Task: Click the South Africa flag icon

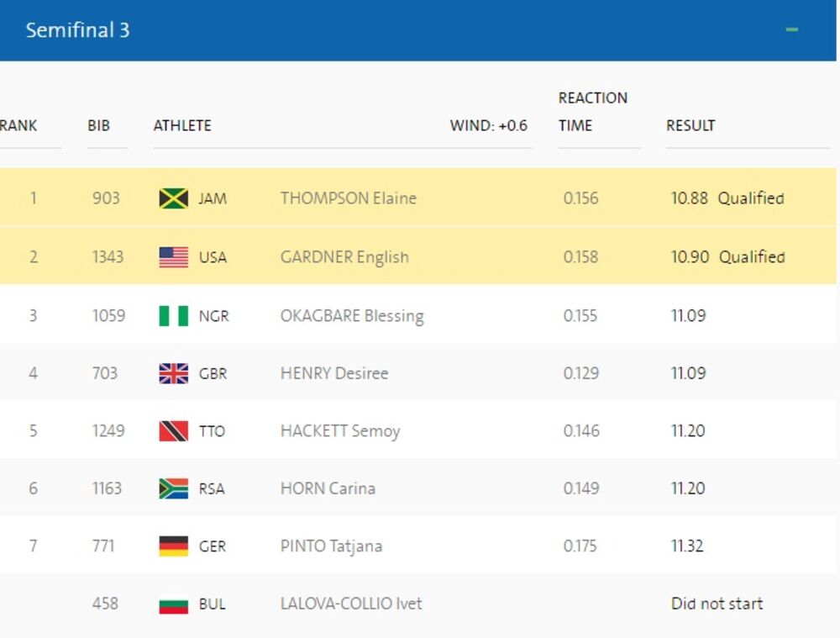Action: 173,488
